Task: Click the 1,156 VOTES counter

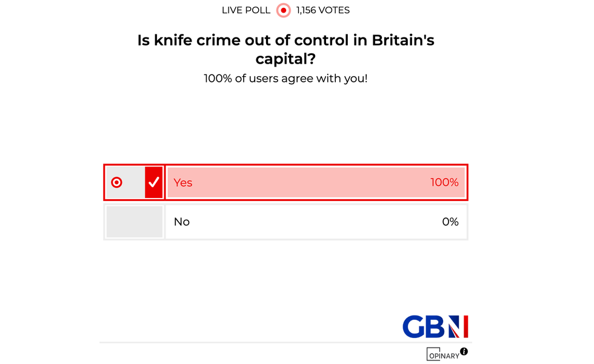Action: pyautogui.click(x=323, y=10)
